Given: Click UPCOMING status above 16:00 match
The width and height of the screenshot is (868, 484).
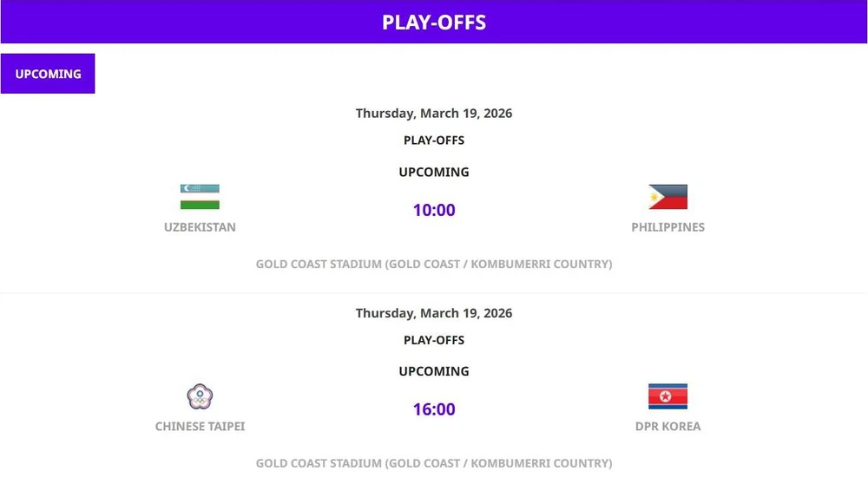Looking at the screenshot, I should [x=434, y=371].
